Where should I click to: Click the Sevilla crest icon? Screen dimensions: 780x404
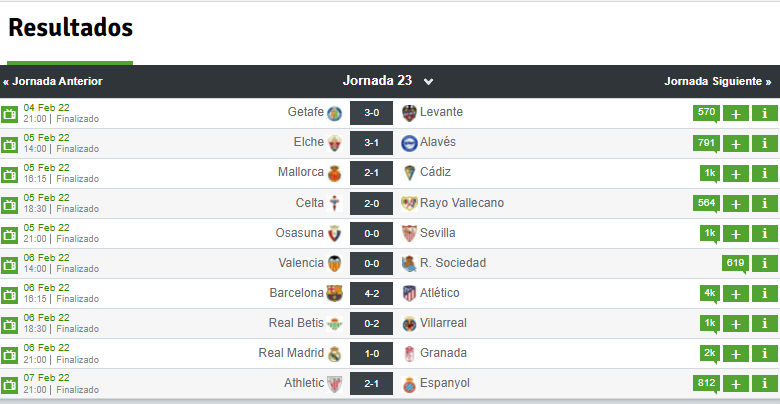[409, 233]
